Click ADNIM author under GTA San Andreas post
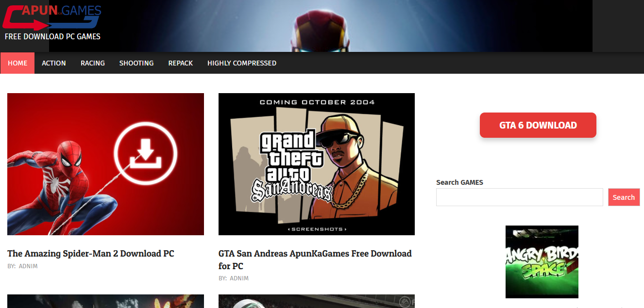 239,278
